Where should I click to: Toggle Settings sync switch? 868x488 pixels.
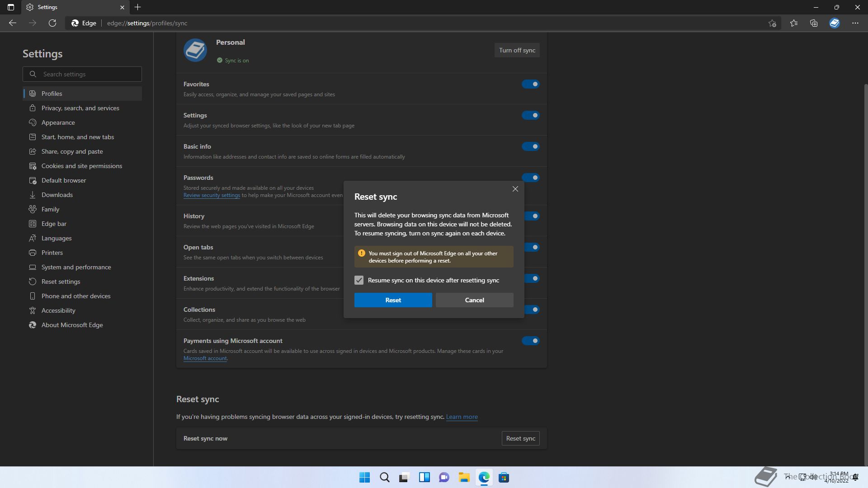531,115
